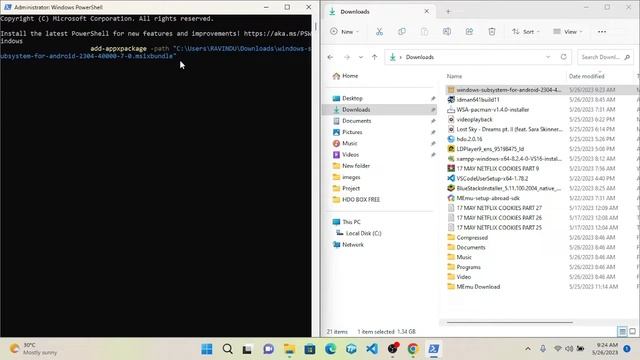Open the See more (three dots) menu
The image size is (640, 360).
602,32
